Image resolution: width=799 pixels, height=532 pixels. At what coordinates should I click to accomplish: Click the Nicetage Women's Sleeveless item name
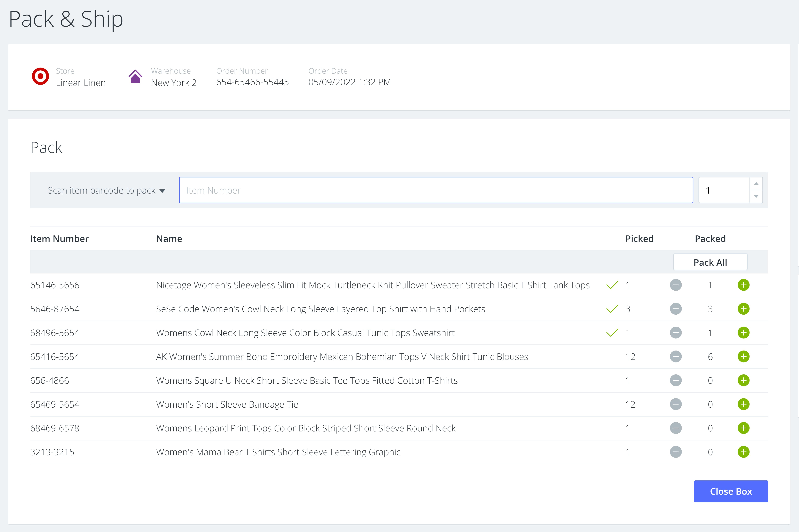click(373, 285)
